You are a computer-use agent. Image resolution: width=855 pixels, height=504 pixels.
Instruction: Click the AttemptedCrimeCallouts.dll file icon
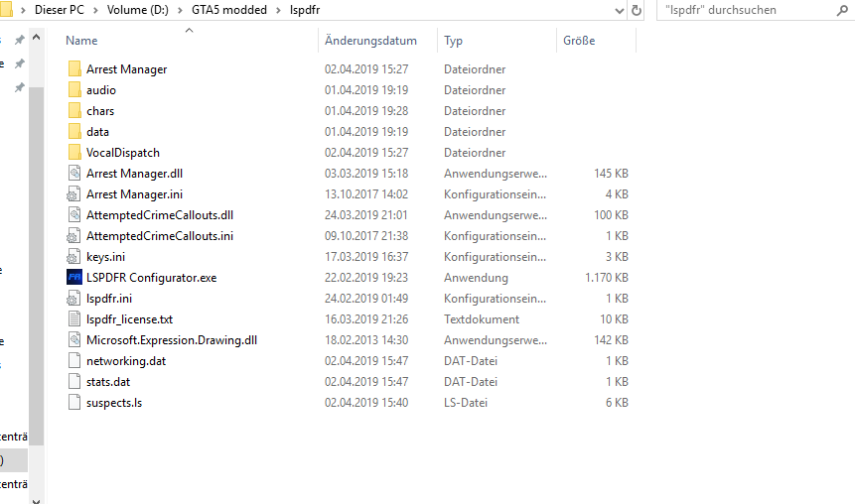coord(74,214)
